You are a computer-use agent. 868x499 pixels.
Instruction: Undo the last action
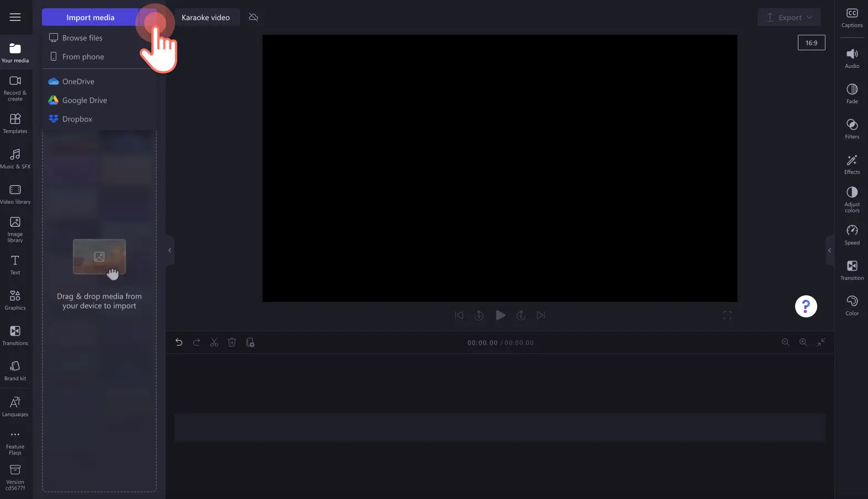[179, 343]
